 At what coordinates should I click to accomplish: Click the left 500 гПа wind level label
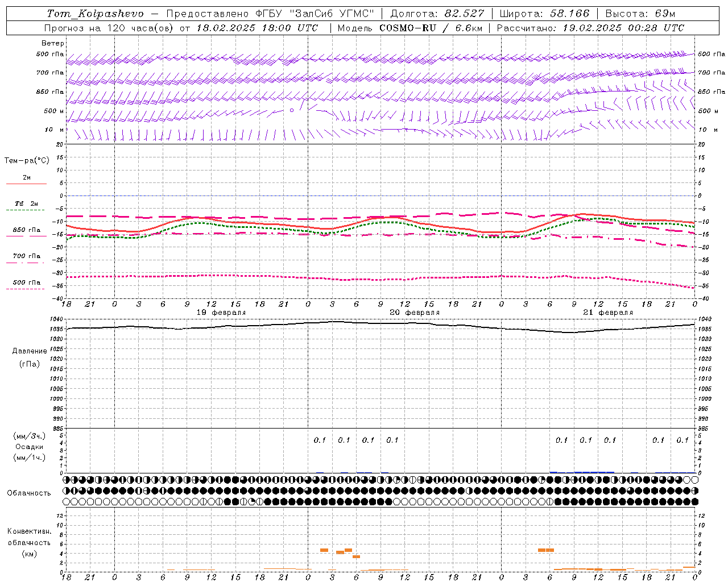click(x=50, y=54)
